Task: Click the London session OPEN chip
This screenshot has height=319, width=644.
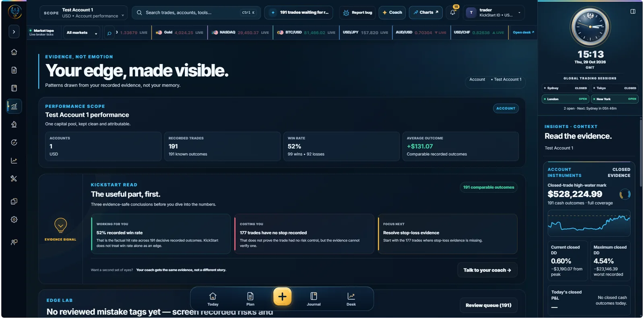Action: pyautogui.click(x=566, y=99)
